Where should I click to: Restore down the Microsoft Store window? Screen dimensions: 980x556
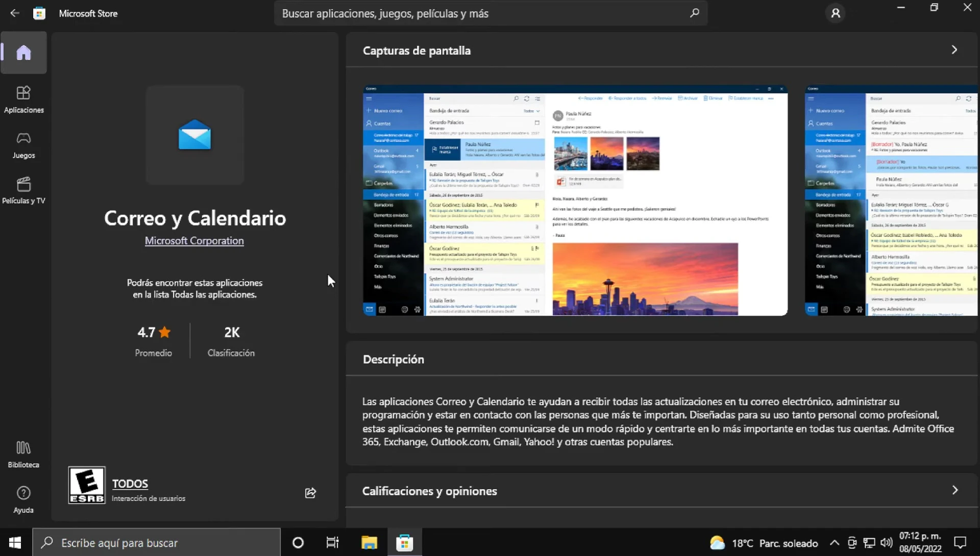coord(934,8)
